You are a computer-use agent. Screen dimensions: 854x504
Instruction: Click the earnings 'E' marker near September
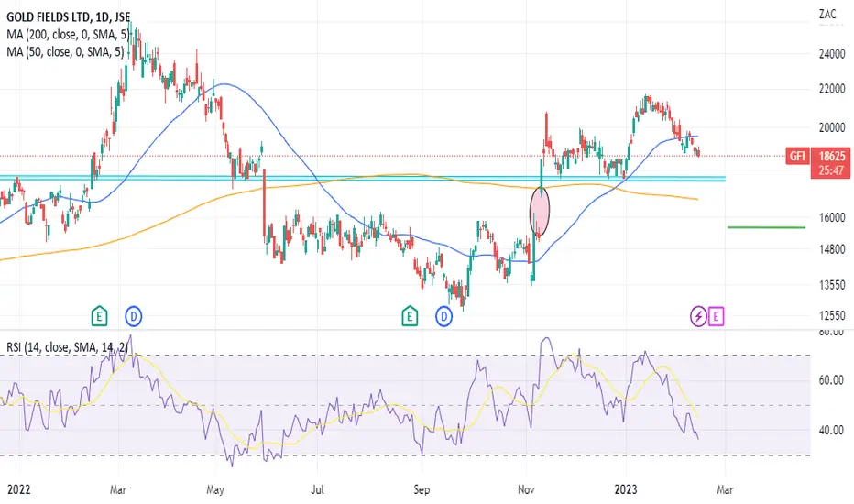pos(410,316)
